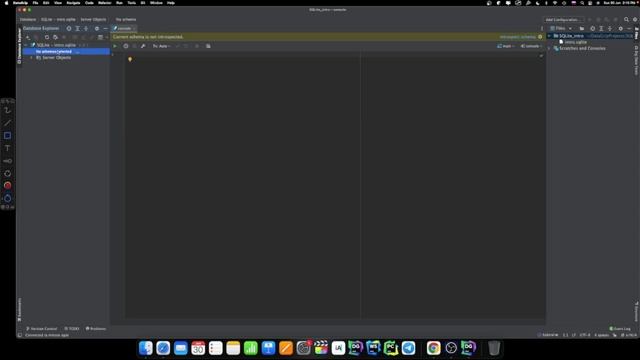The height and width of the screenshot is (360, 640).
Task: Collapse the SQLite data source node
Action: [26, 45]
